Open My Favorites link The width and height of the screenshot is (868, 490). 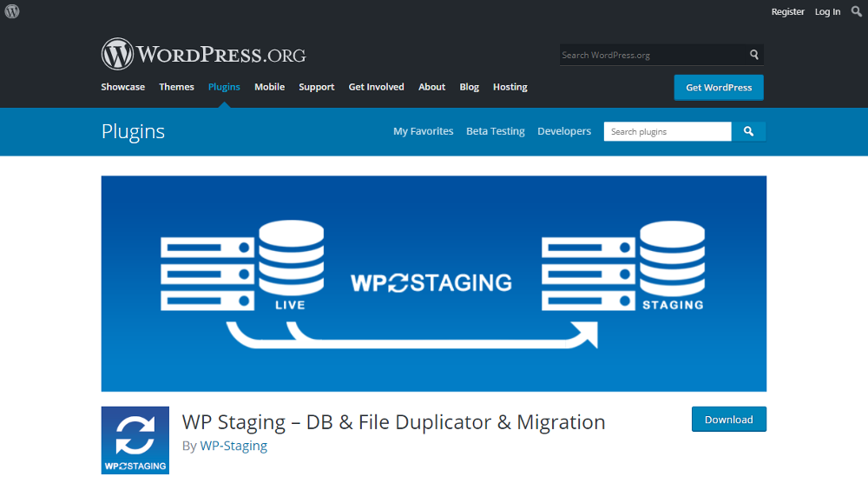pyautogui.click(x=423, y=131)
